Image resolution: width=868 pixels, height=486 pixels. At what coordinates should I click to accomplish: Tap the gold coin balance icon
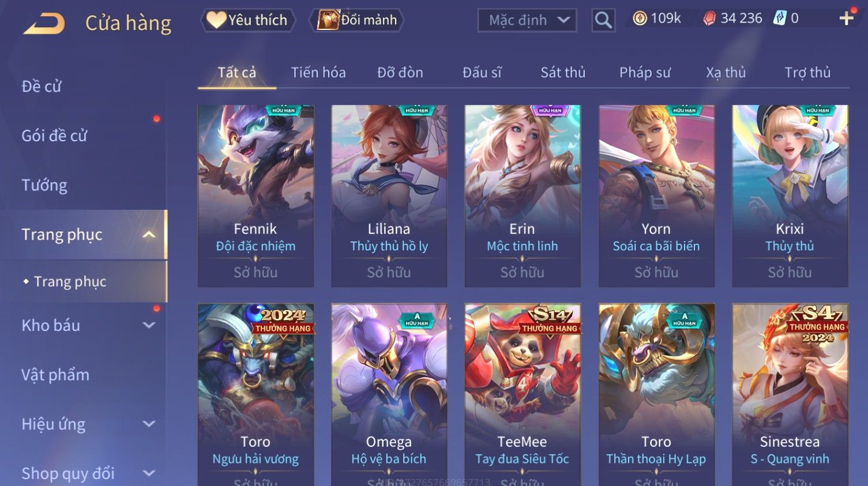coord(640,18)
